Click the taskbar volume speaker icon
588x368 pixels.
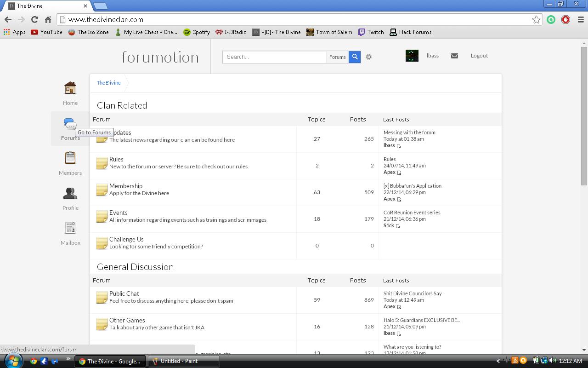coord(553,361)
